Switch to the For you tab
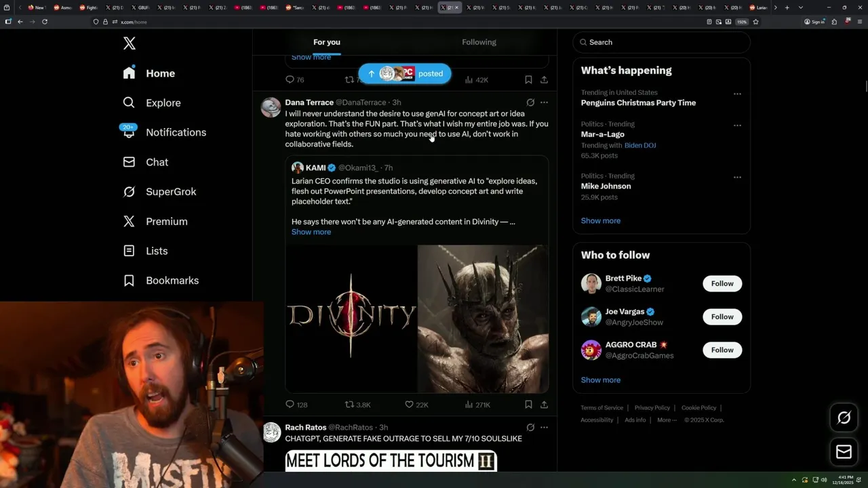Viewport: 868px width, 488px height. (x=327, y=42)
